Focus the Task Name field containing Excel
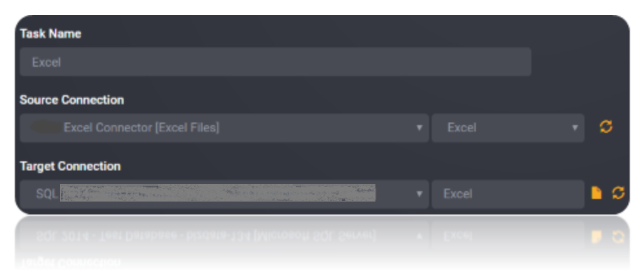 275,62
